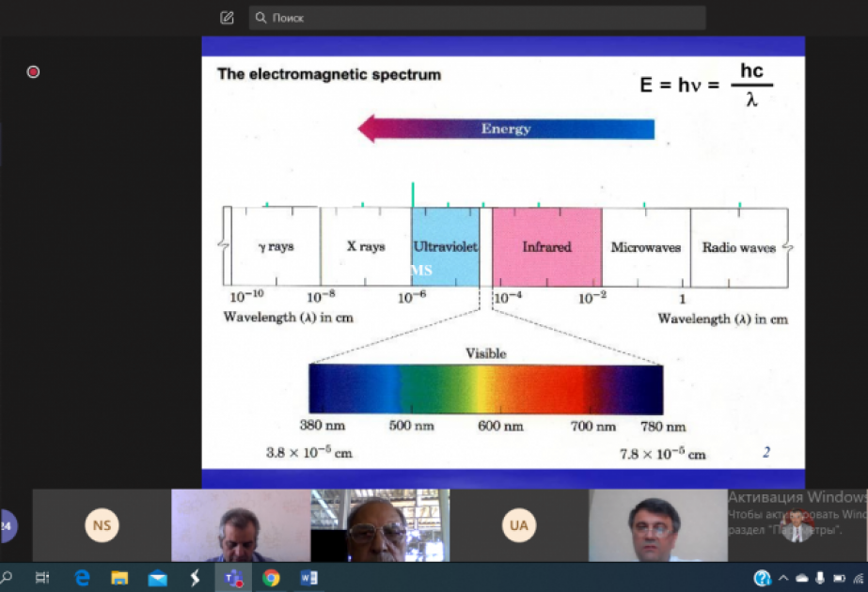
Task: Open the battery status tray icon
Action: coord(839,578)
